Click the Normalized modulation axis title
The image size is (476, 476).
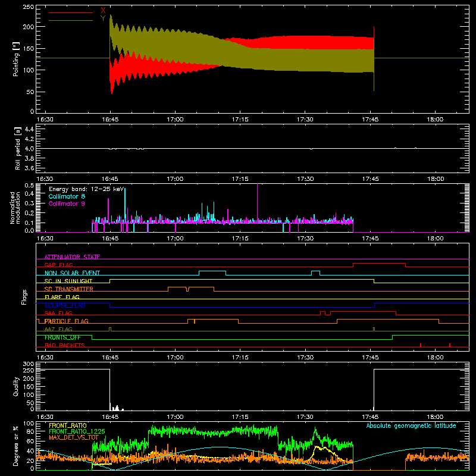click(15, 208)
